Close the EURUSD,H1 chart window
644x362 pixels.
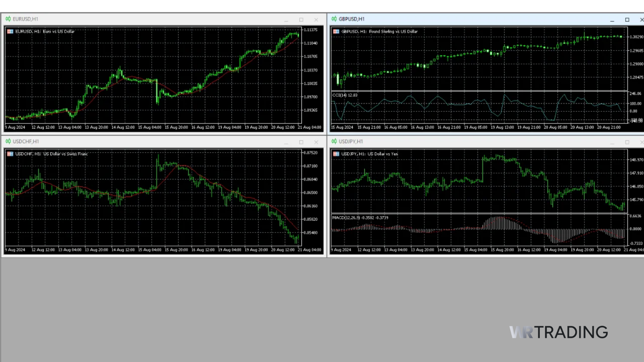coord(316,20)
